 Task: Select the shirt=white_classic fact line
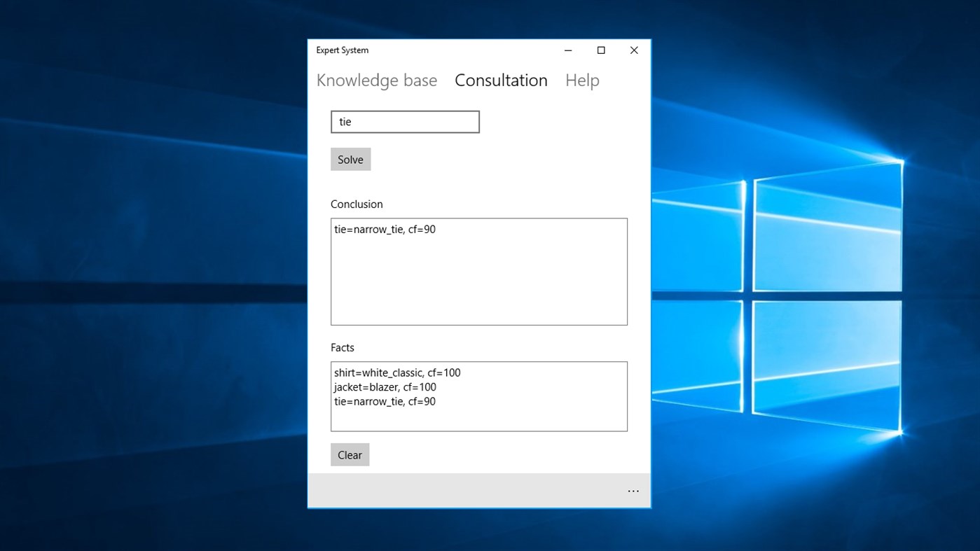click(397, 372)
